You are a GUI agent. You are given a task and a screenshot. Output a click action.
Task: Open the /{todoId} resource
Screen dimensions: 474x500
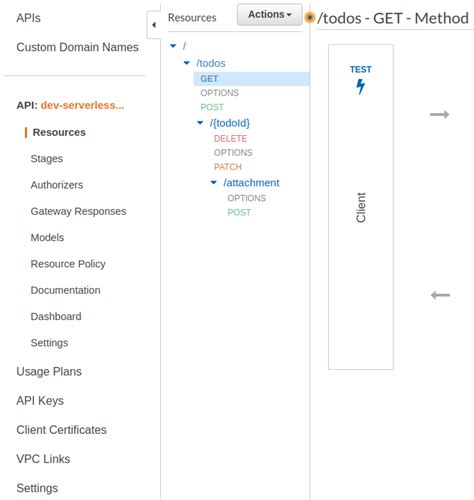(230, 123)
